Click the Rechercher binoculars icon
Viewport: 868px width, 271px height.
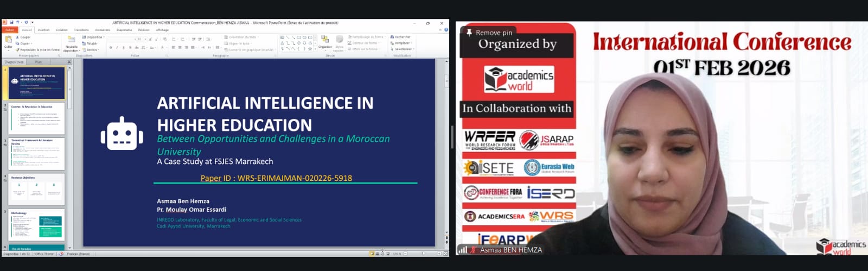pos(392,37)
